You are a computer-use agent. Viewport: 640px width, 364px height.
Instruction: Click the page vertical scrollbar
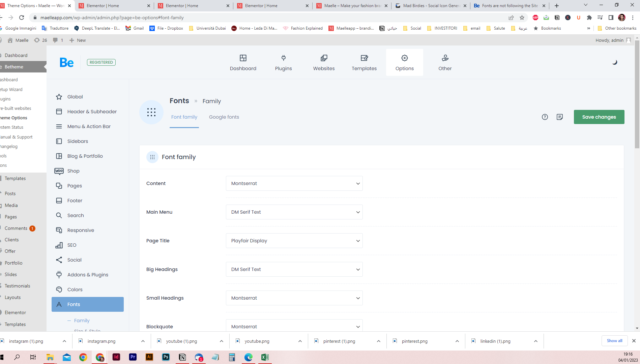click(x=637, y=94)
